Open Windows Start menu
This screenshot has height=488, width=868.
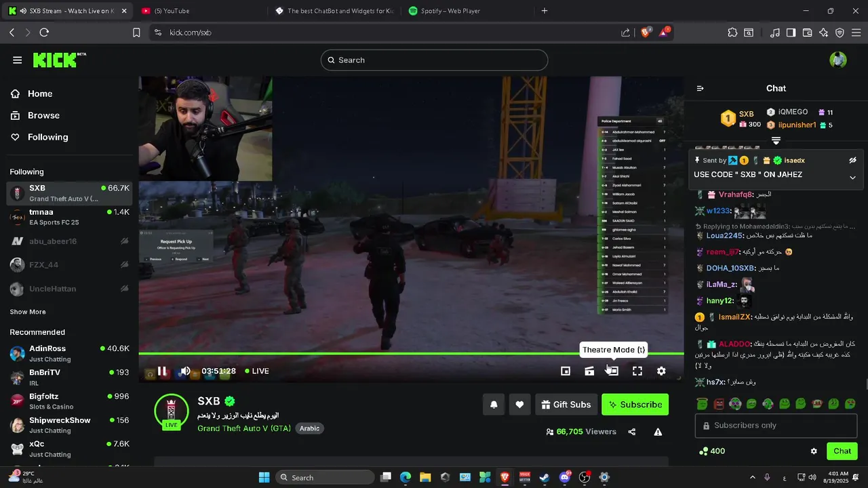pyautogui.click(x=264, y=477)
